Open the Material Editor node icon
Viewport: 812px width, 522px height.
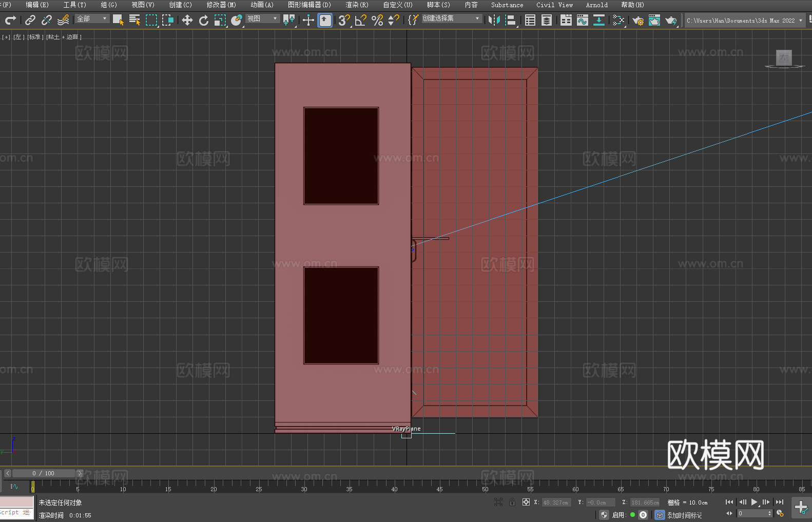pyautogui.click(x=618, y=20)
